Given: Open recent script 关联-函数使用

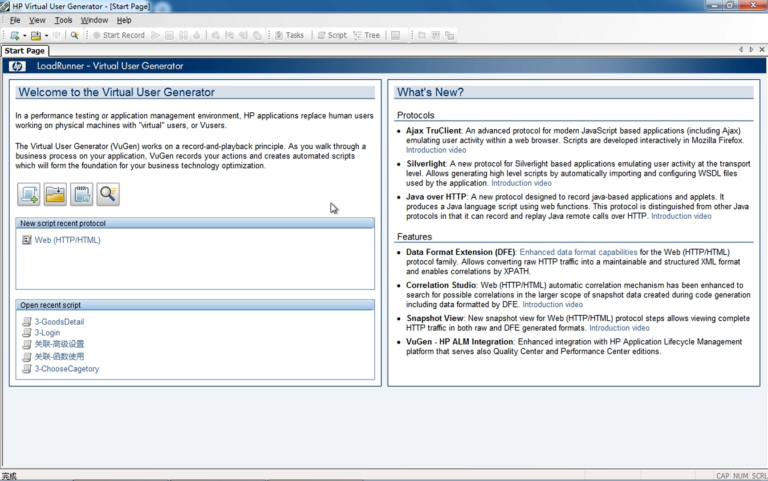Looking at the screenshot, I should 59,357.
